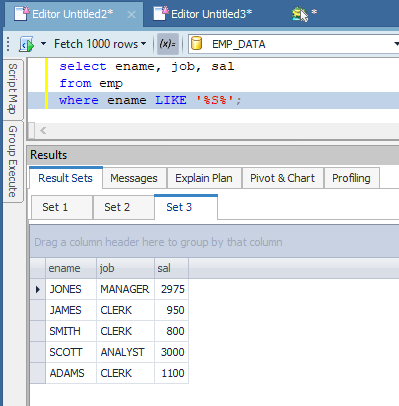This screenshot has height=406, width=399.
Task: Open the Group Execute side panel
Action: (13, 161)
